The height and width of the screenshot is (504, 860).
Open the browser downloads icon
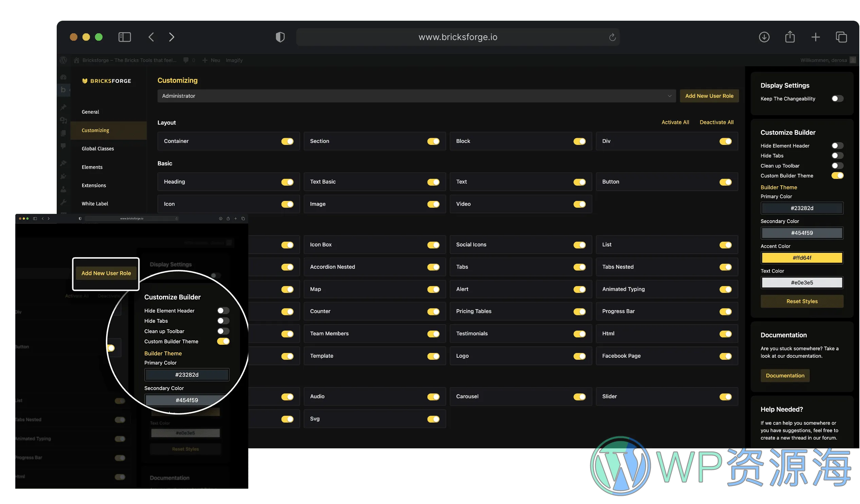point(764,37)
